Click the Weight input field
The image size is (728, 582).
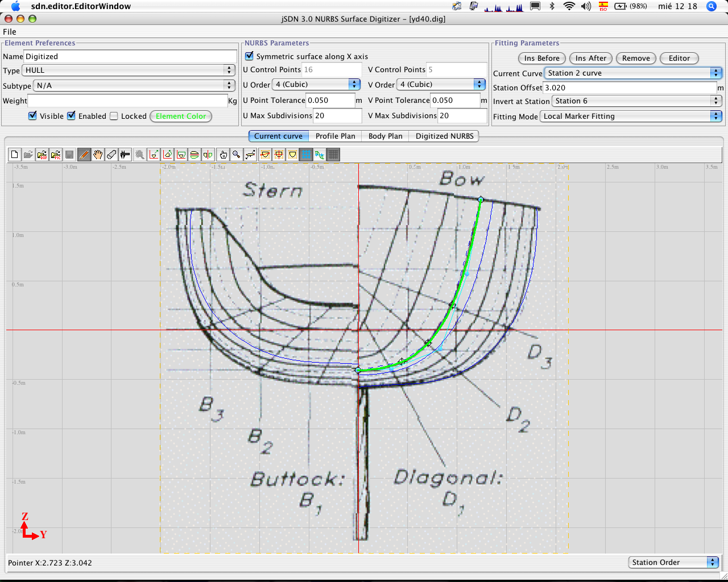tap(127, 101)
